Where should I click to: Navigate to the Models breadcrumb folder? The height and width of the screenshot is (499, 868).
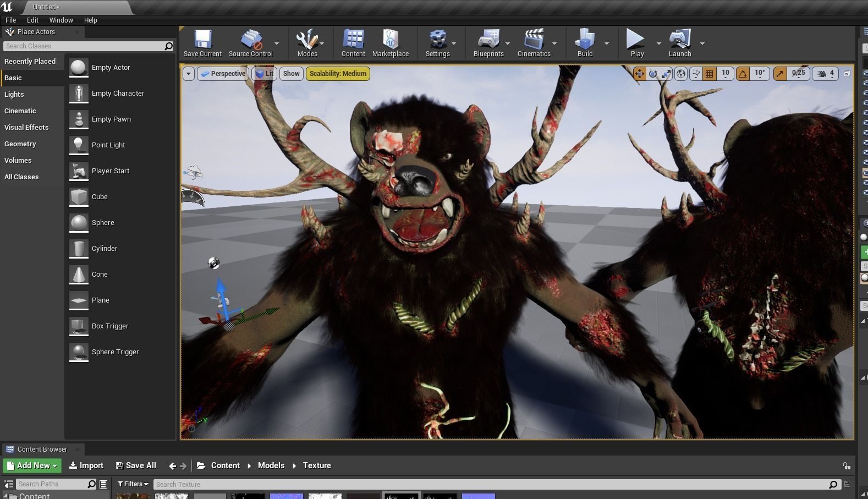point(271,465)
